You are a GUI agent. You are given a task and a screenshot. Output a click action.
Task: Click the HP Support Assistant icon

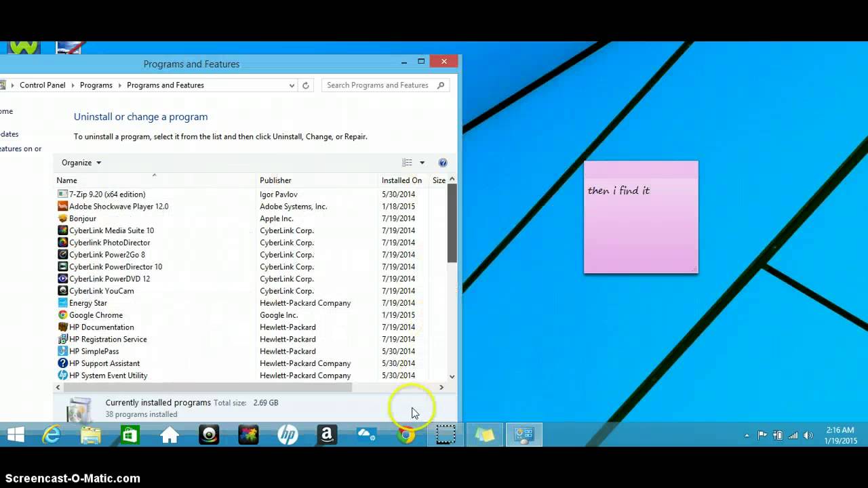click(x=62, y=363)
